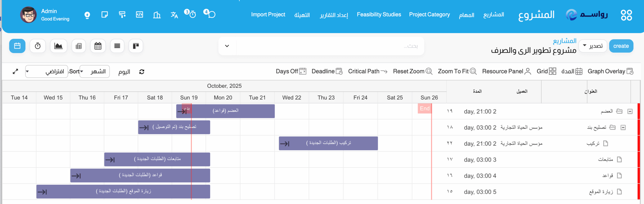Screen dimensions: 644x204
Task: Open the translation language icon
Action: tap(174, 15)
